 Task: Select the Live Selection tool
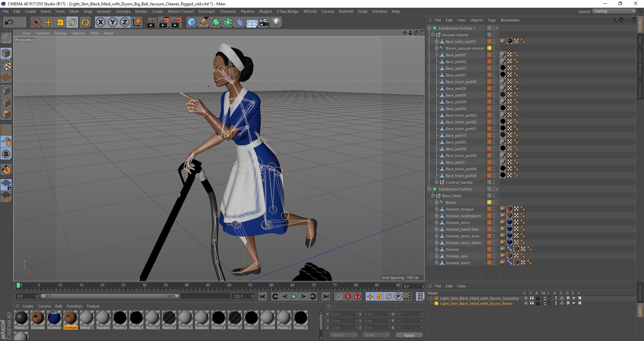click(36, 22)
